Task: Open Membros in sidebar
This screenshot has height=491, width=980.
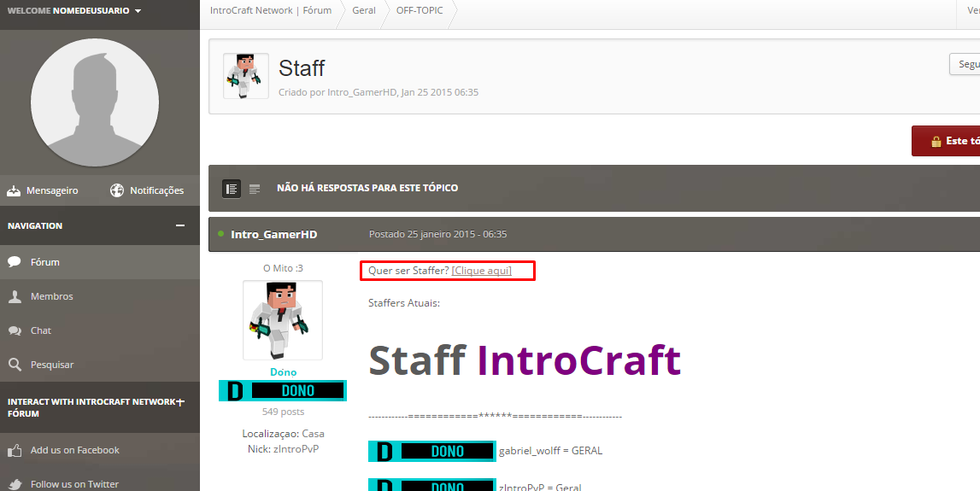Action: [100, 296]
